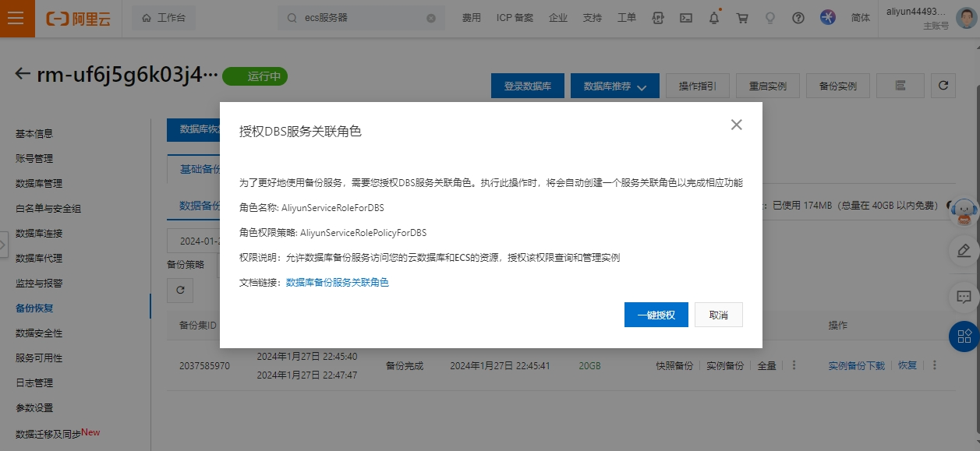Close the 授权DBS服务关联角色 dialog
980x451 pixels.
click(736, 125)
